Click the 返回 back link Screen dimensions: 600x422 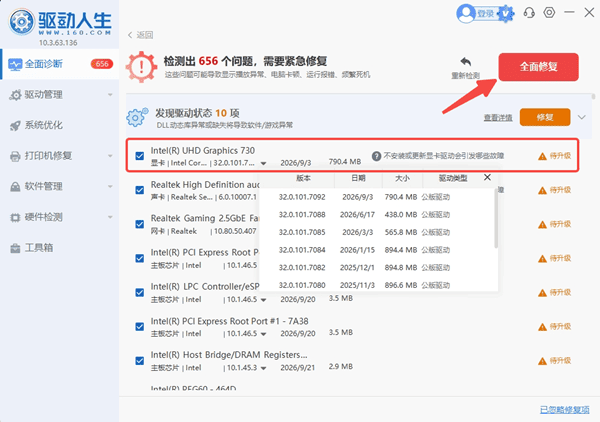(140, 35)
